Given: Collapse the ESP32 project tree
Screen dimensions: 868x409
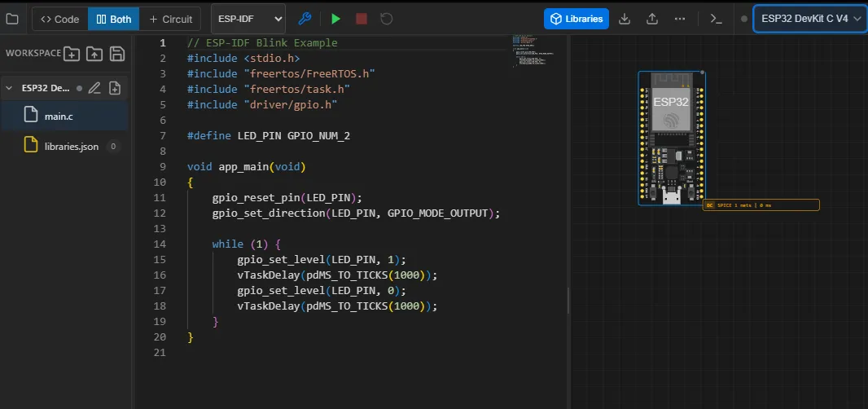Looking at the screenshot, I should (x=9, y=87).
